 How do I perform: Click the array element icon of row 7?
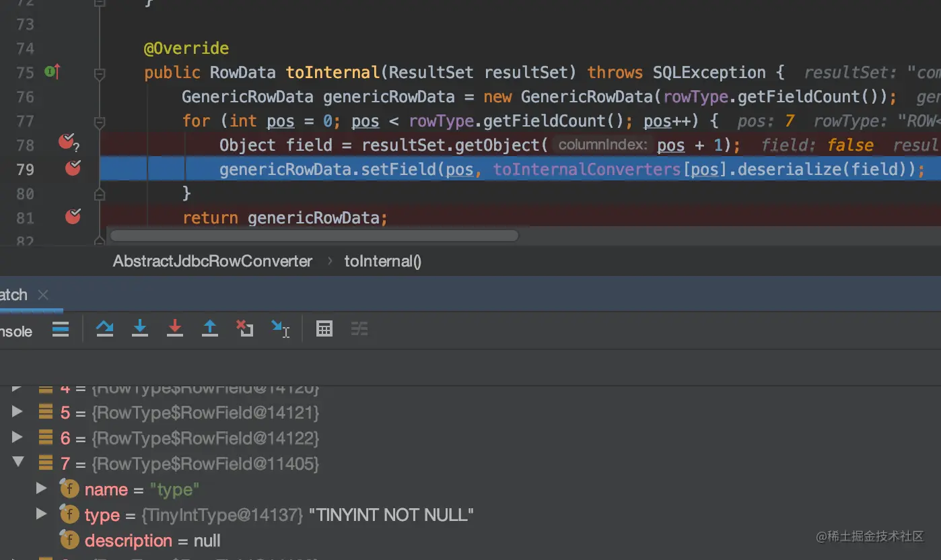(x=45, y=463)
